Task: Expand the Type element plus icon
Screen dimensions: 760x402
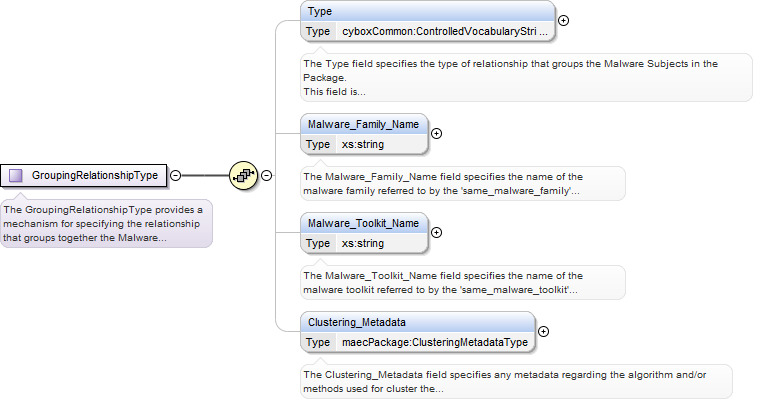Action: (563, 20)
